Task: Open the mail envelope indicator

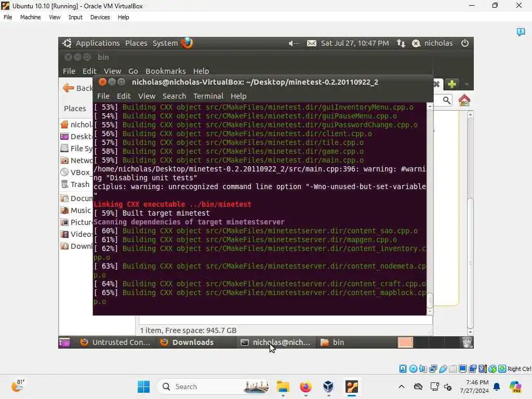Action: click(x=312, y=44)
